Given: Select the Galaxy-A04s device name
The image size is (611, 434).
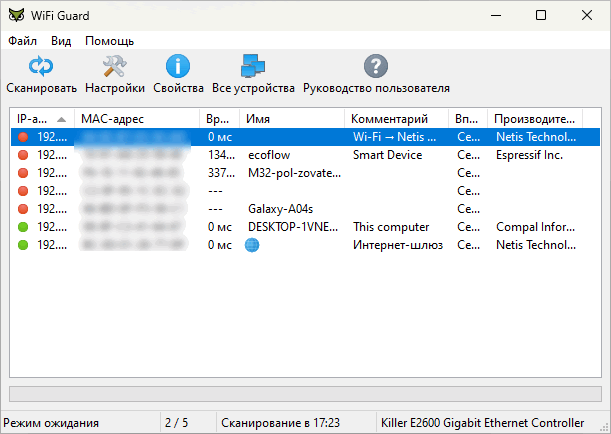Looking at the screenshot, I should point(281,209).
